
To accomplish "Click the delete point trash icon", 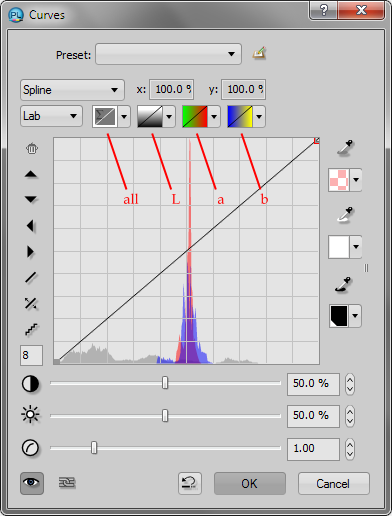I will coord(32,148).
